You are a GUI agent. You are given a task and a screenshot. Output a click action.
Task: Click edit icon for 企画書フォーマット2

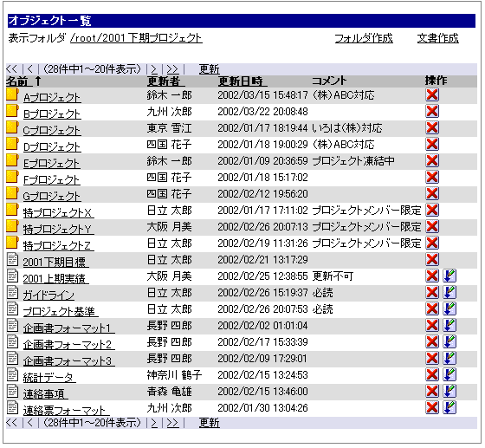click(x=449, y=342)
